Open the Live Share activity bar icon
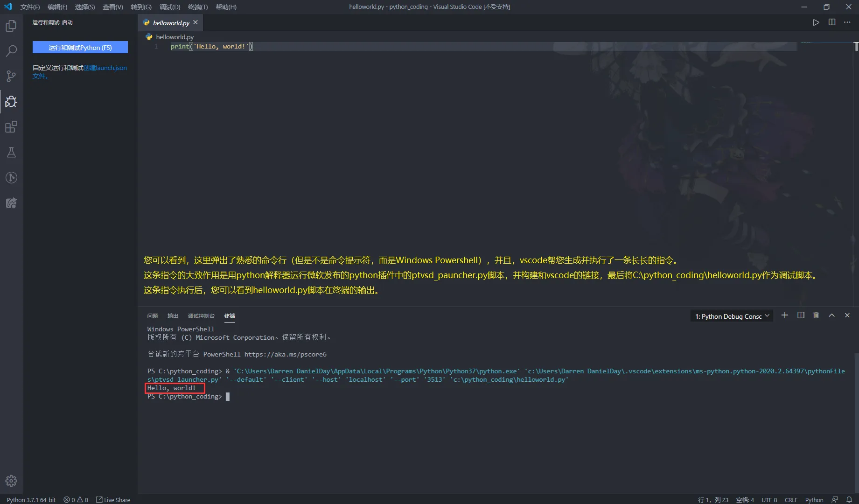Image resolution: width=859 pixels, height=504 pixels. pos(11,203)
